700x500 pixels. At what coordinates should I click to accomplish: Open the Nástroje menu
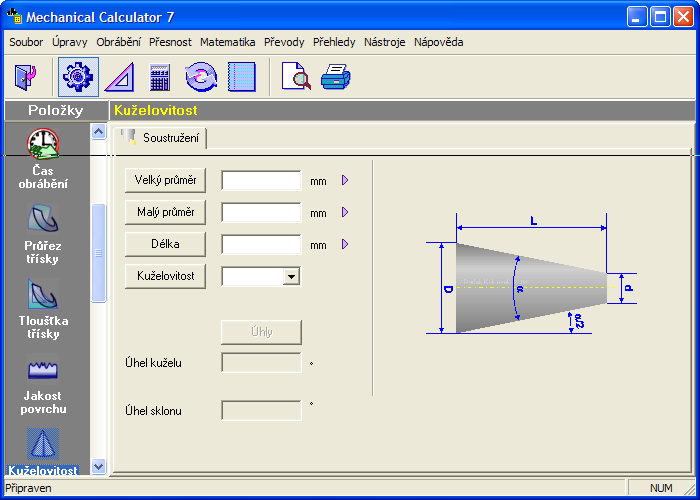[384, 42]
